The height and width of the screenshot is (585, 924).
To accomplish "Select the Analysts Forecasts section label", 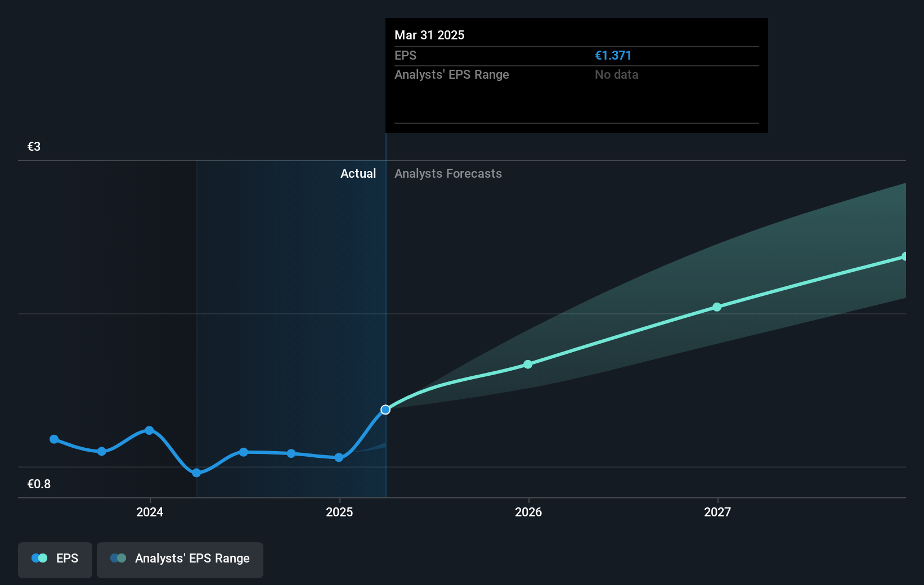I will (x=448, y=173).
